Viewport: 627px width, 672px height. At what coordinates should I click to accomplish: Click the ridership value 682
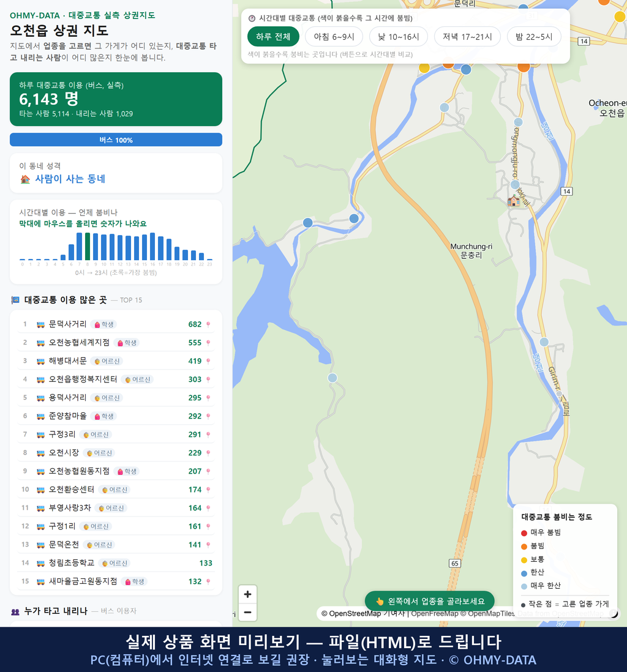(195, 324)
